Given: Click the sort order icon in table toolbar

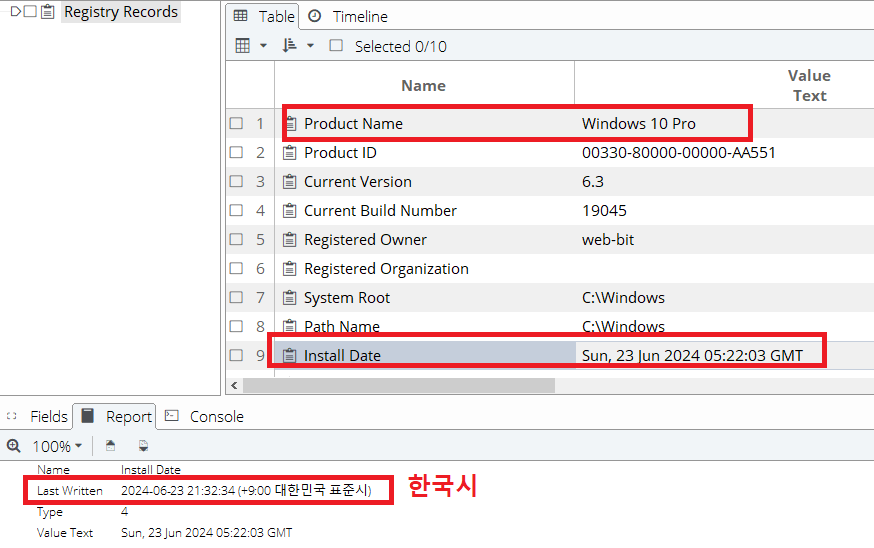Looking at the screenshot, I should 290,46.
